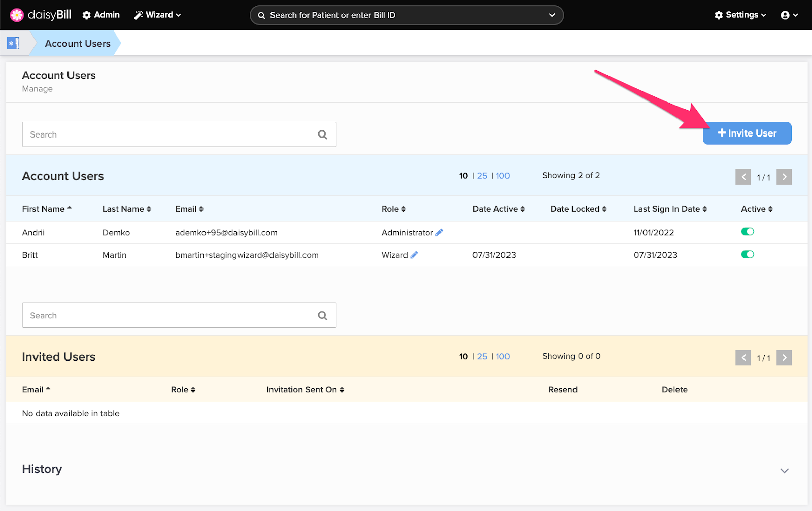Disable Andrii Demko's Active toggle
This screenshot has width=812, height=511.
tap(748, 231)
